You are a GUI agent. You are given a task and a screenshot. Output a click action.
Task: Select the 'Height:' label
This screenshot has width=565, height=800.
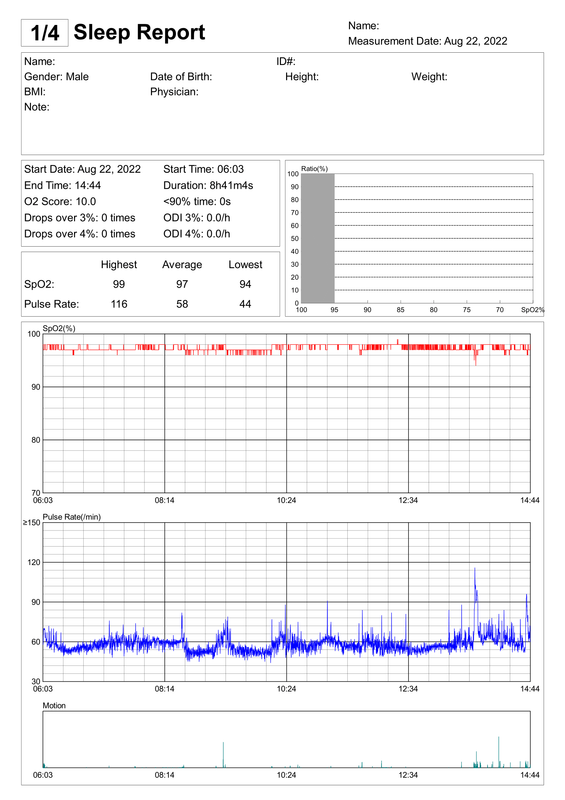(302, 77)
